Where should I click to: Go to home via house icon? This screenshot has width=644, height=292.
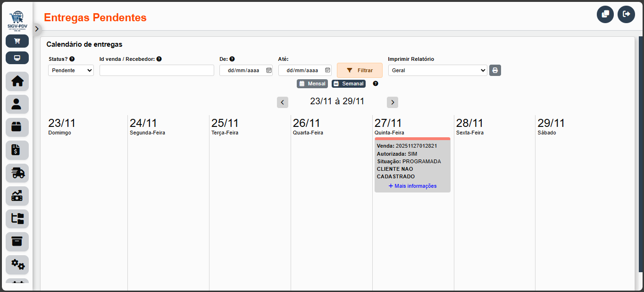point(17,81)
